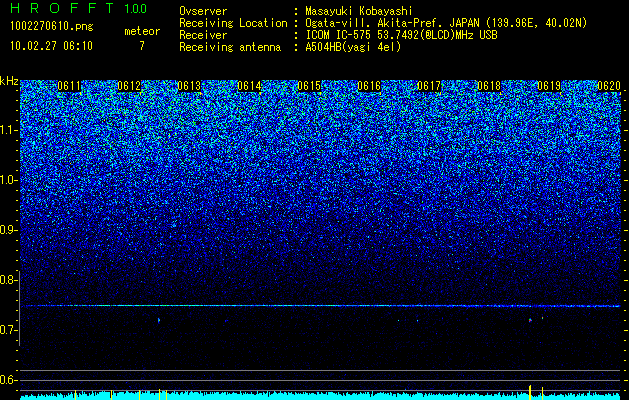Click the meteor echo dot below the 0612 label

coord(159,320)
